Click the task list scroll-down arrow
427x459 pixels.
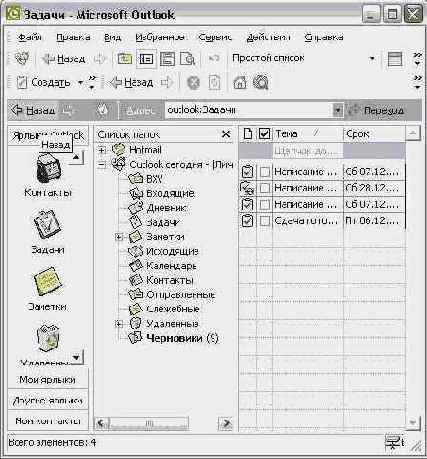pos(413,423)
